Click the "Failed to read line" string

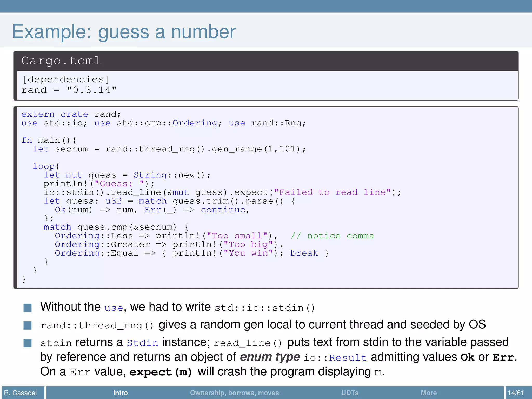click(332, 192)
